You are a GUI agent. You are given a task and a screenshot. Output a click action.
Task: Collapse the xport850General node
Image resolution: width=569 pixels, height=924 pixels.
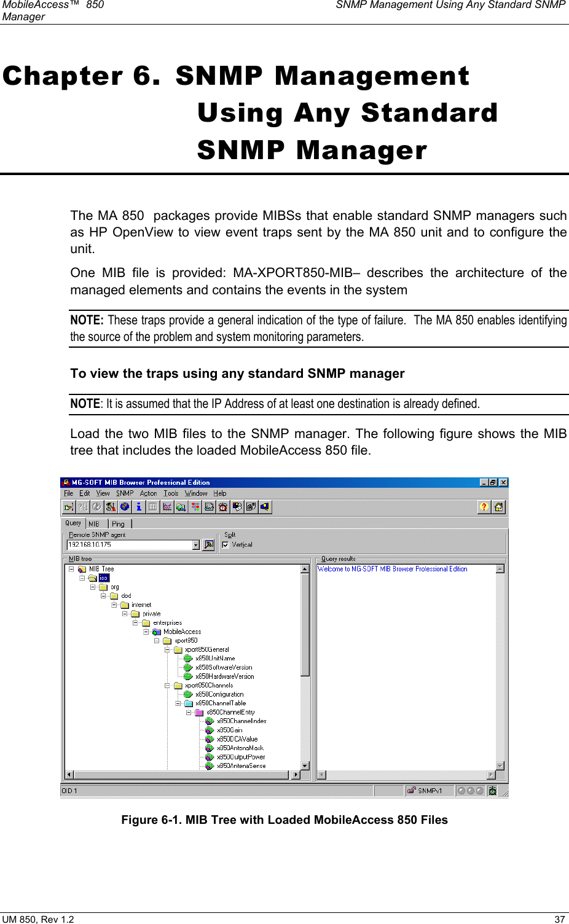point(167,649)
